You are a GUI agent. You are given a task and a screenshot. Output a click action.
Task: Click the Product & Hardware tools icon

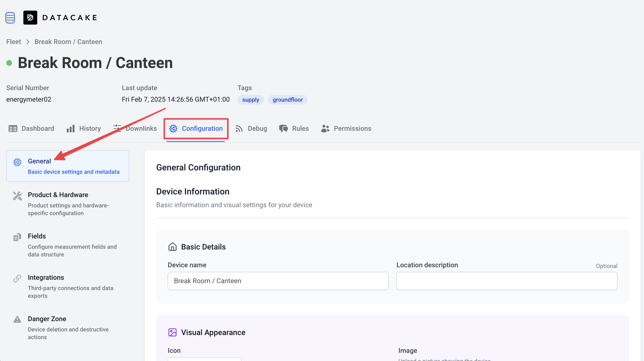point(17,196)
